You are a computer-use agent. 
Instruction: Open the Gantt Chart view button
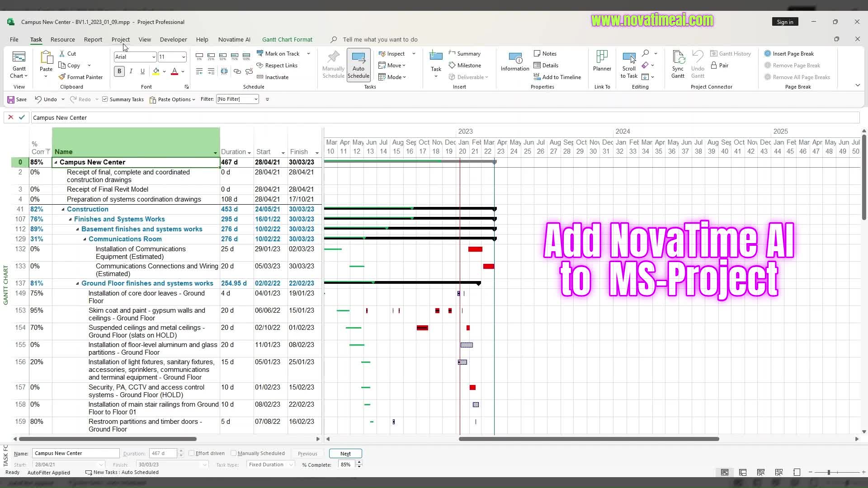pos(19,65)
